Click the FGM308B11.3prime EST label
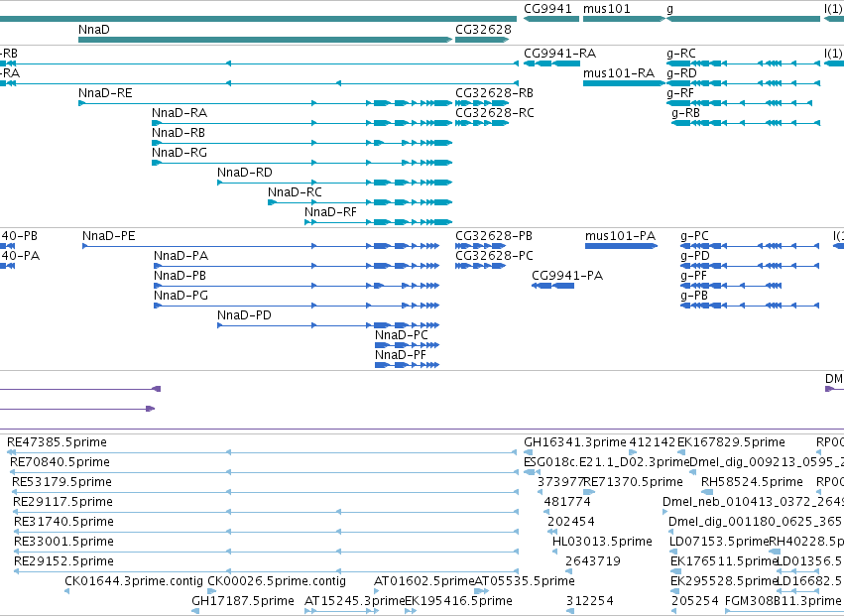The width and height of the screenshot is (844, 616). pos(783,601)
